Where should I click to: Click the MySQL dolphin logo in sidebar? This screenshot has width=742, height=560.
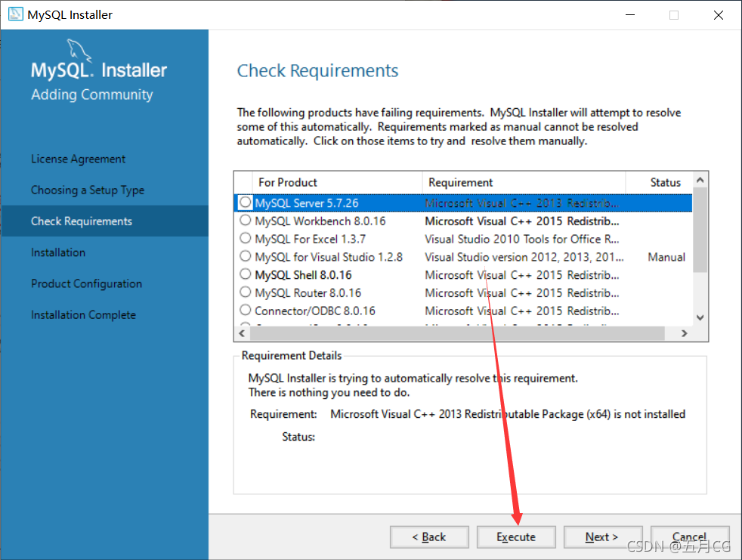click(x=79, y=50)
